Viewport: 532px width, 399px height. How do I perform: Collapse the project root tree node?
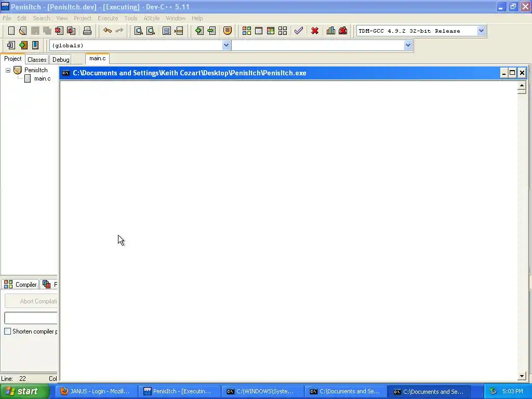pos(8,70)
